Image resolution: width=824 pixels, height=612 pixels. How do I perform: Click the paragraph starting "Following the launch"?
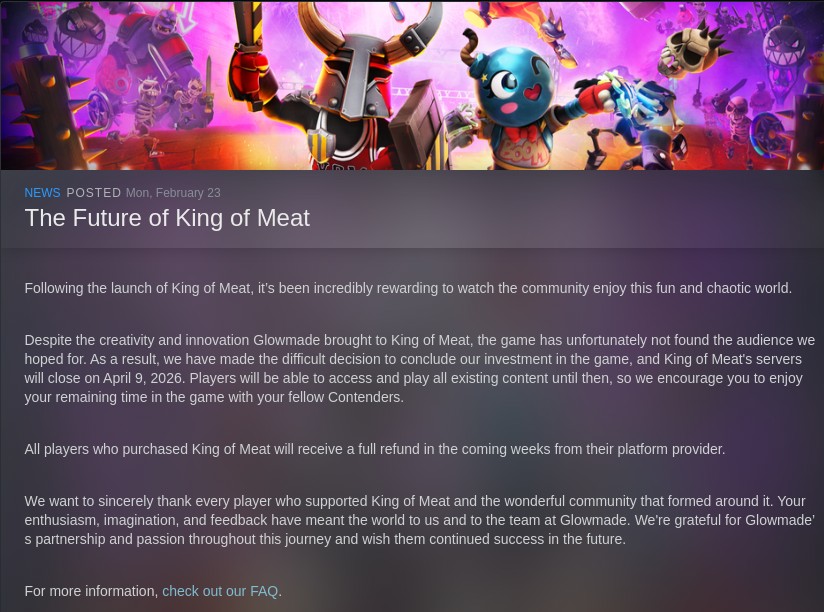[x=408, y=288]
